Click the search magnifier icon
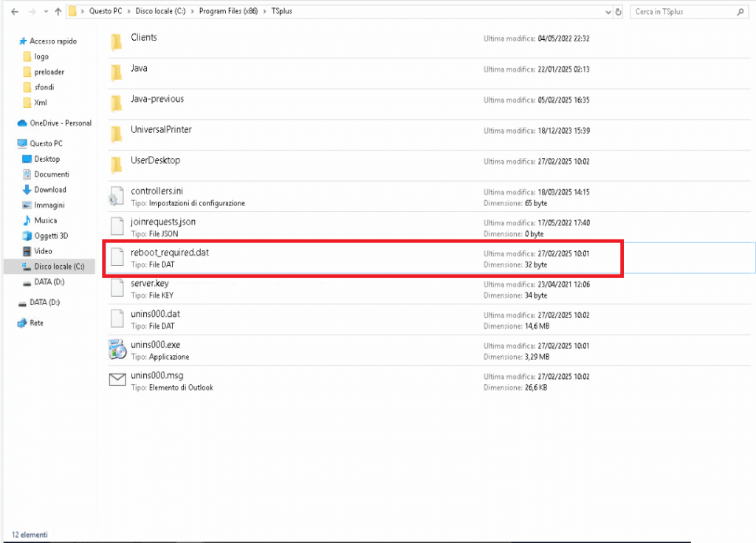This screenshot has width=756, height=543. click(740, 12)
